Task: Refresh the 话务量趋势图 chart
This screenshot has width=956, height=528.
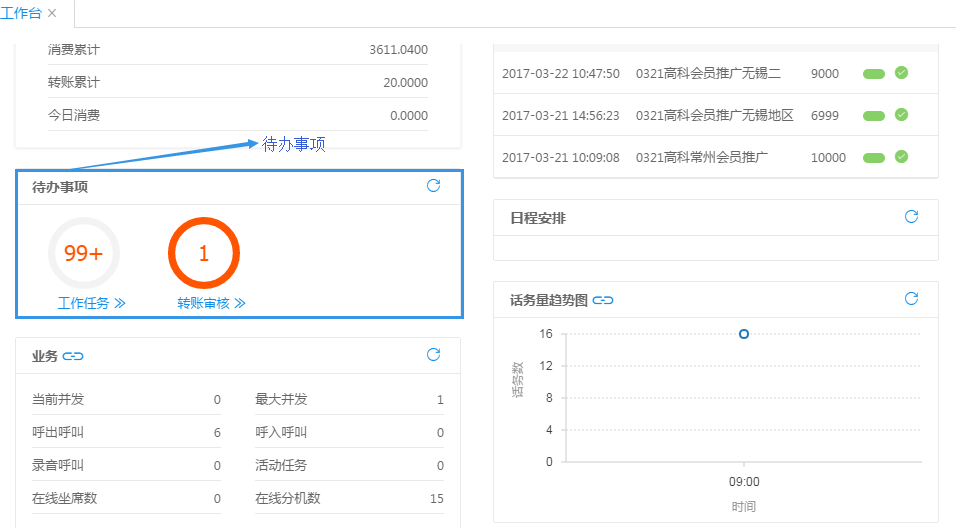Action: (911, 299)
